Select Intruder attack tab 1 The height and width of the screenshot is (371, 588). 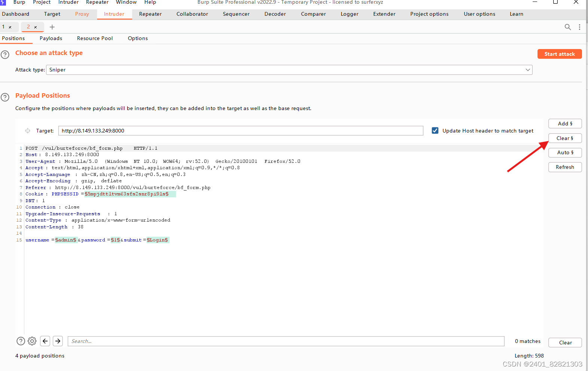pos(3,27)
